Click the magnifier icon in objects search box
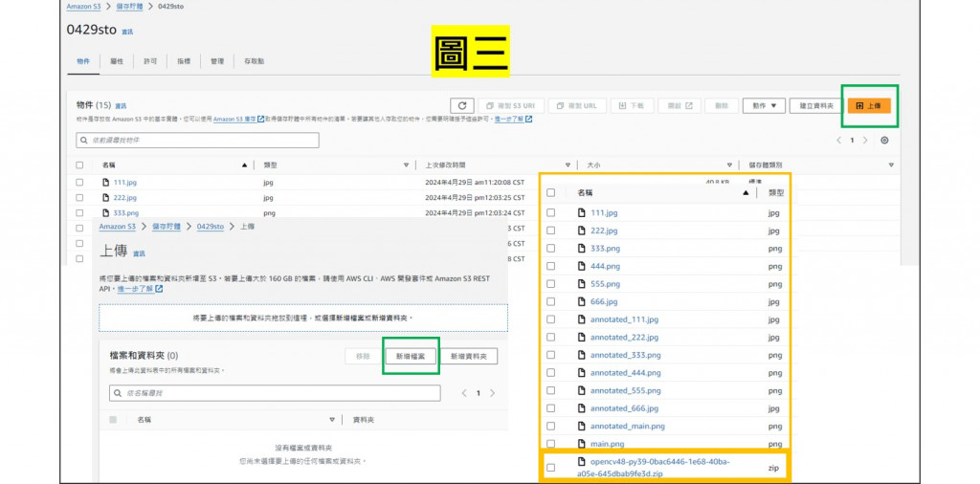980x484 pixels. click(84, 141)
